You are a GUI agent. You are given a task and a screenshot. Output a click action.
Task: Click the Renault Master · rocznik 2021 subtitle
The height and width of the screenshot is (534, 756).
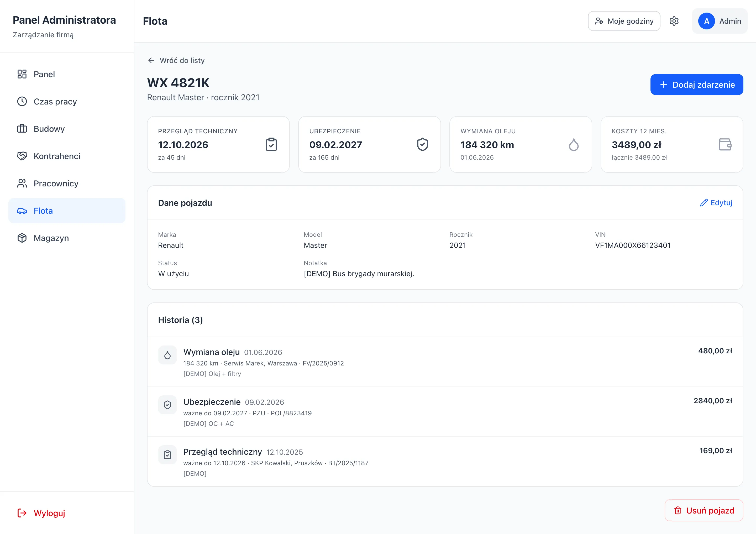(x=203, y=97)
